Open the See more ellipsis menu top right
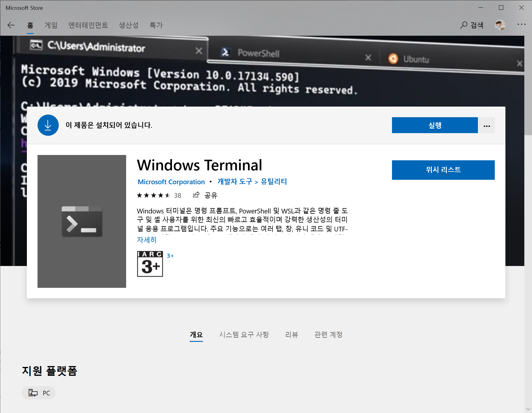Viewport: 532px width, 413px height. (x=521, y=25)
